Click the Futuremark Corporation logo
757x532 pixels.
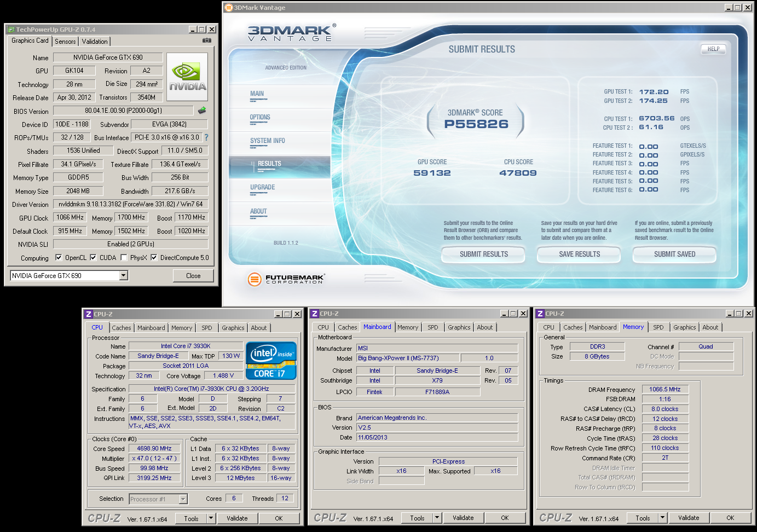click(286, 279)
